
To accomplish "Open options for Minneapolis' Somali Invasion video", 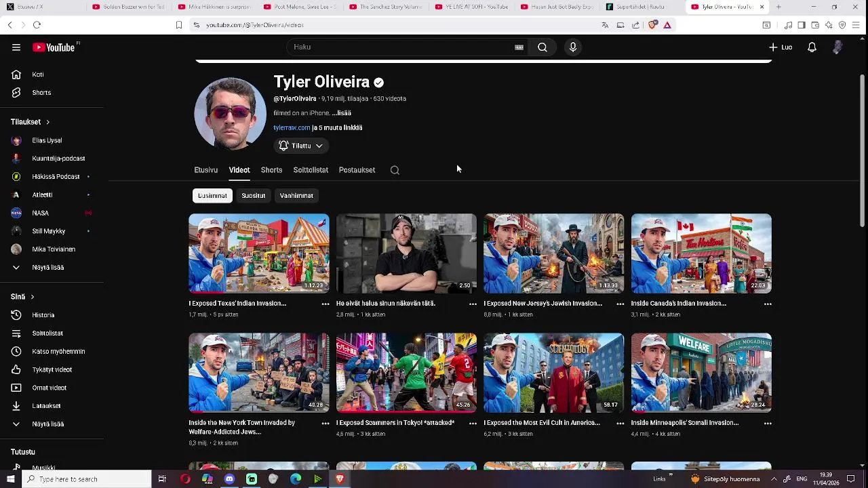I will tap(768, 424).
